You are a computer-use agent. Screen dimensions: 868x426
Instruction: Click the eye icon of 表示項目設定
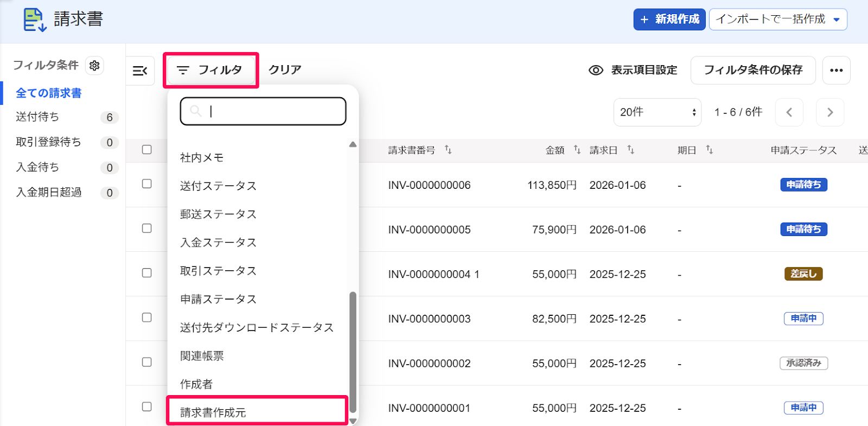(x=596, y=70)
